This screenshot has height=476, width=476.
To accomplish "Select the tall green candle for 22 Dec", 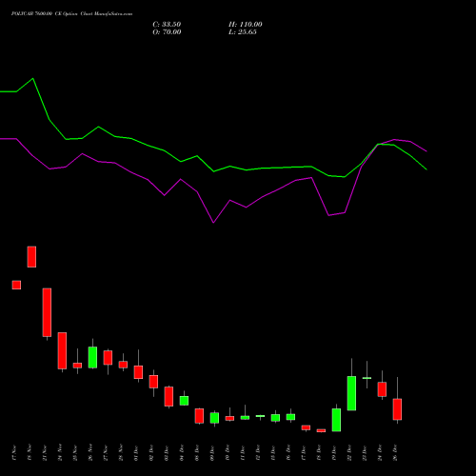I will (351, 393).
